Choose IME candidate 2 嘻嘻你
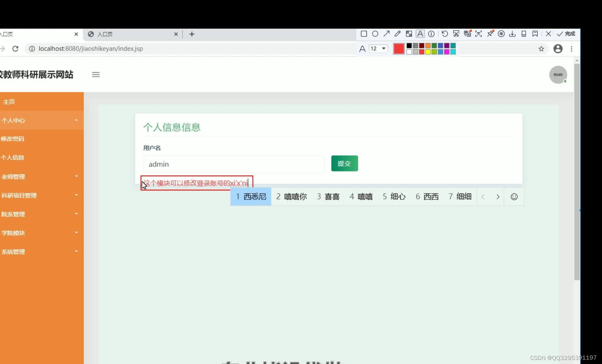The width and height of the screenshot is (602, 364). [x=292, y=196]
